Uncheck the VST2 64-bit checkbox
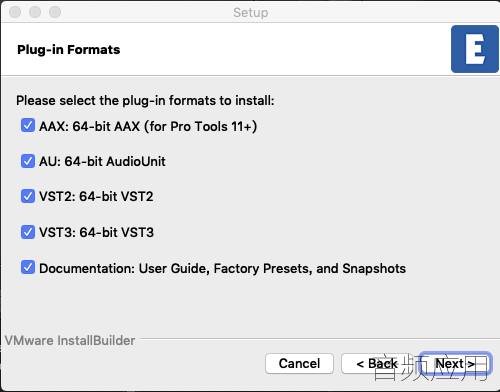 point(28,196)
